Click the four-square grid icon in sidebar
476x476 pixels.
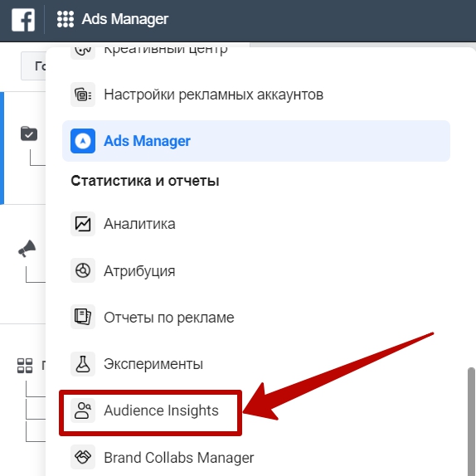coord(25,366)
